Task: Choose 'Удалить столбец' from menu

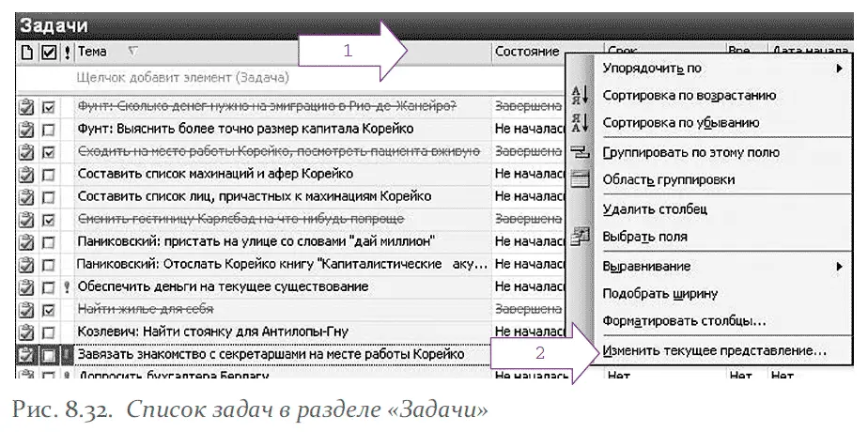Action: 707,209
